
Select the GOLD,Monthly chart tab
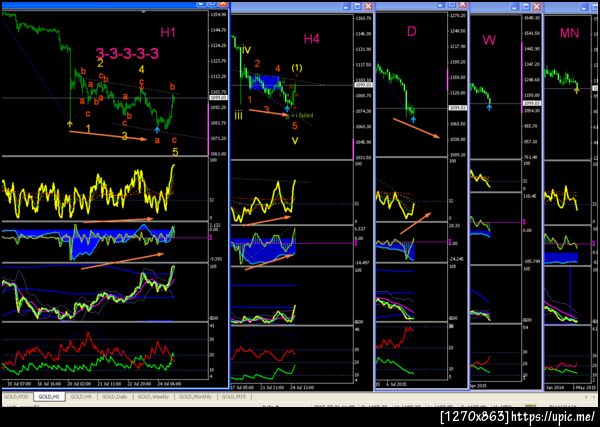coord(195,397)
